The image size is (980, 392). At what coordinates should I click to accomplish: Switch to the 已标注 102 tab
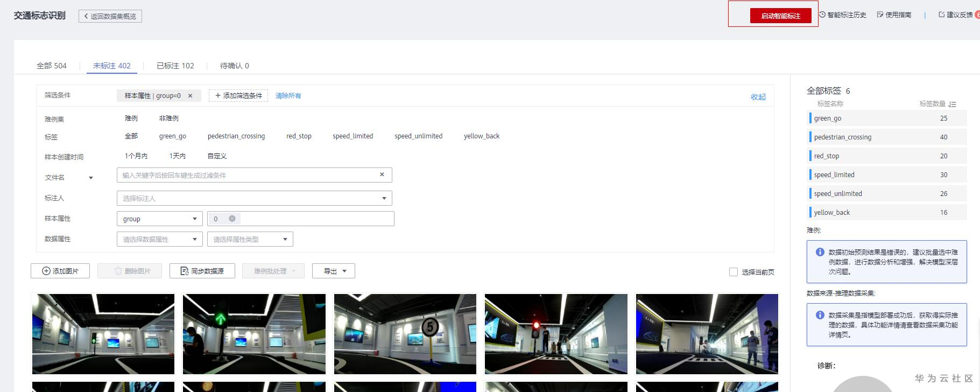(175, 66)
